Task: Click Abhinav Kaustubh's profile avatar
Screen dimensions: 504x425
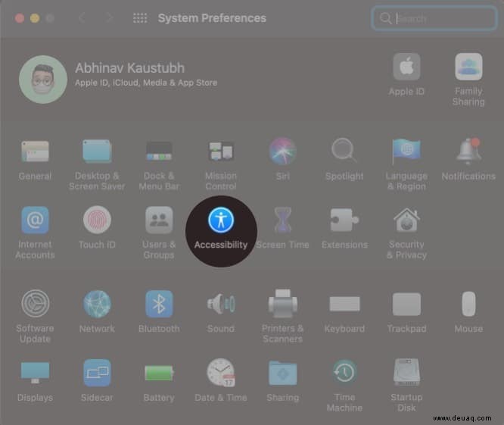Action: (x=42, y=79)
